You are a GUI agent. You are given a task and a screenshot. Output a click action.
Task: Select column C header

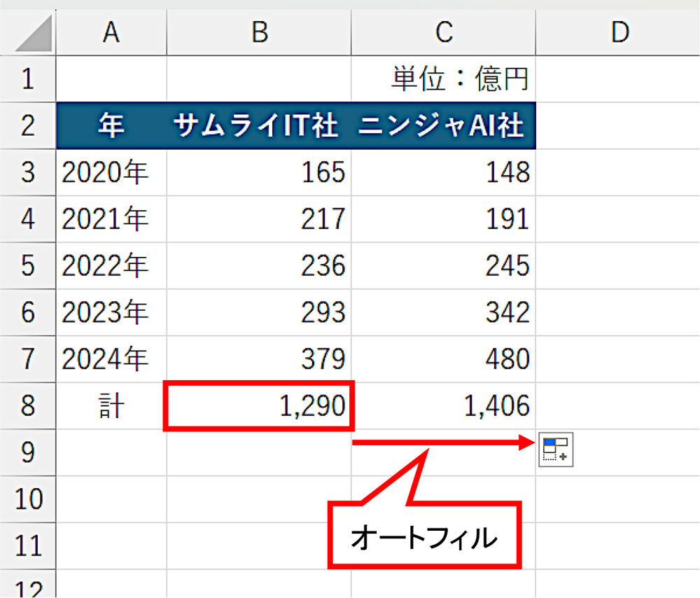443,32
